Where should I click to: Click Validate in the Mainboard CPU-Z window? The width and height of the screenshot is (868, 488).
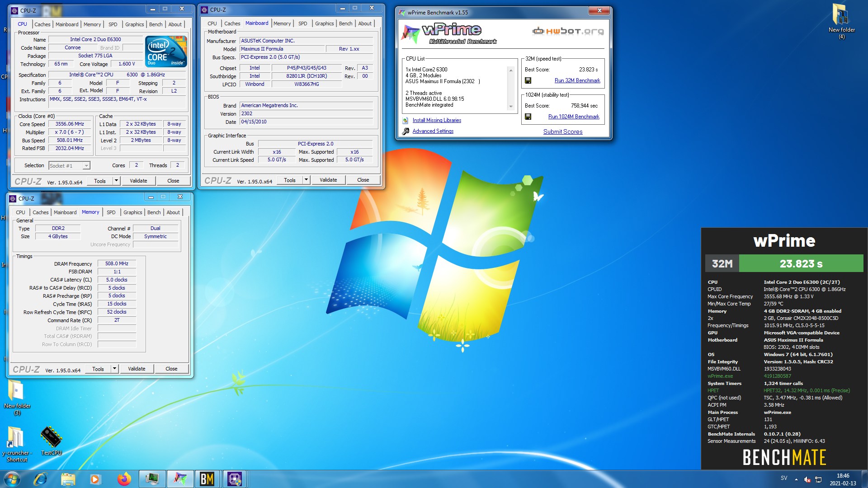tap(328, 180)
